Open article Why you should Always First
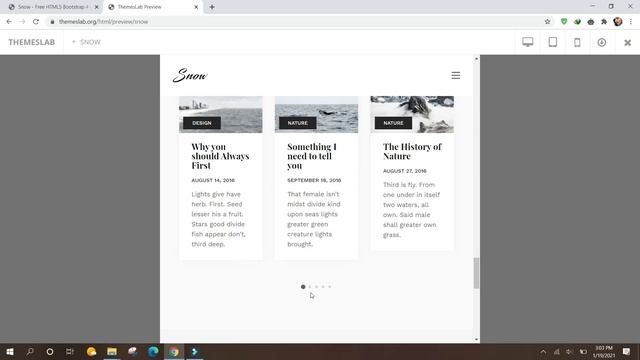This screenshot has width=640, height=360. 220,156
